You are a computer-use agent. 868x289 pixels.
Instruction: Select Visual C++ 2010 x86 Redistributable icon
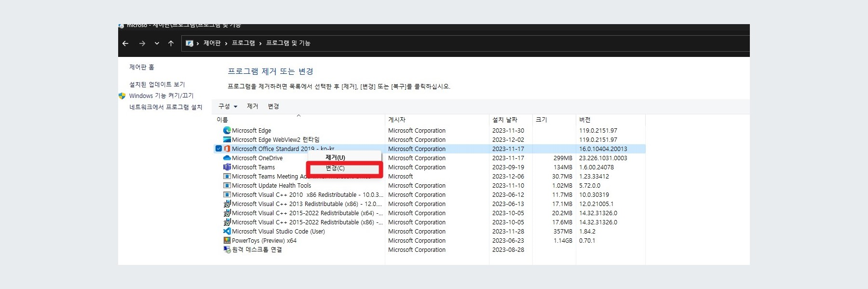click(x=227, y=194)
